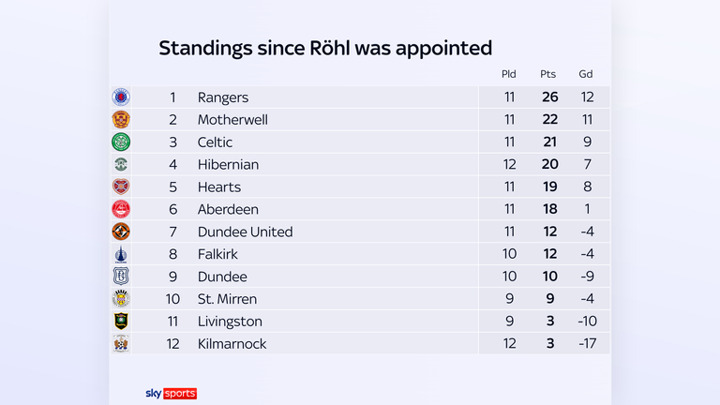
Task: Select the Falkirk club badge
Action: coord(121,254)
